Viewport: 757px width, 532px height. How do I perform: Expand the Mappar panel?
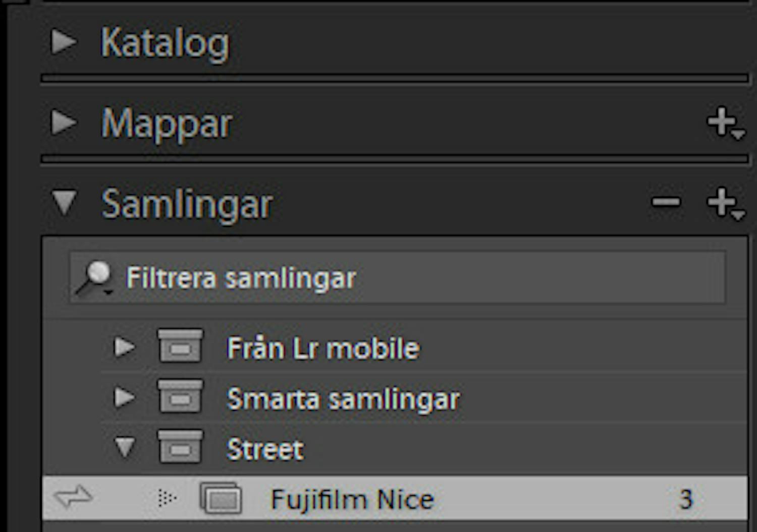tap(63, 123)
